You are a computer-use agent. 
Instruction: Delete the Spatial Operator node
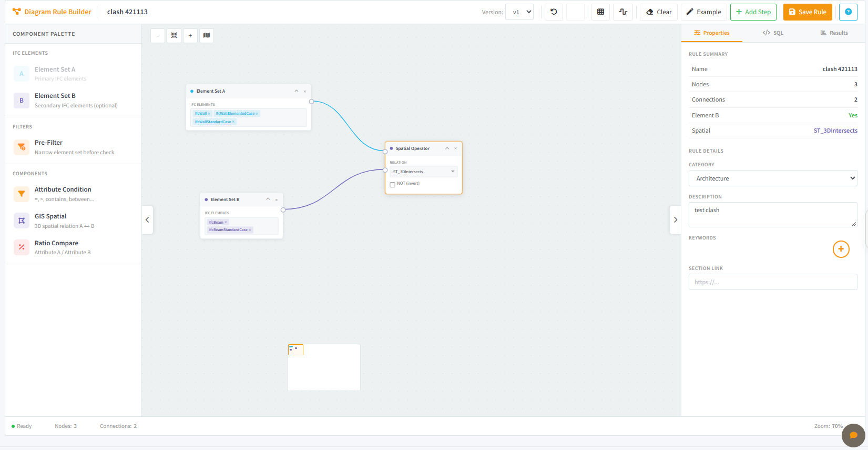tap(456, 148)
